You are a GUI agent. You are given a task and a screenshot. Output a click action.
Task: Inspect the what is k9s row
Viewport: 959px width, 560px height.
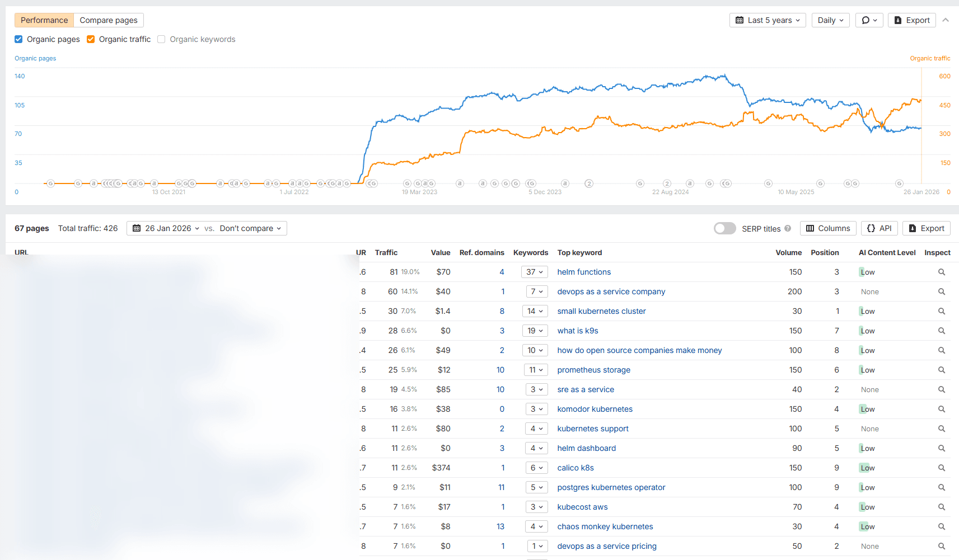coord(942,331)
